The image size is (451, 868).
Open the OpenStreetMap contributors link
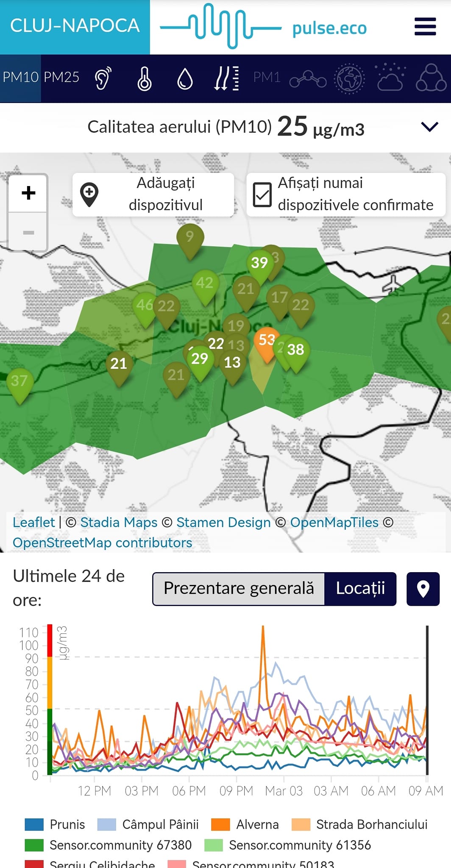pyautogui.click(x=102, y=543)
